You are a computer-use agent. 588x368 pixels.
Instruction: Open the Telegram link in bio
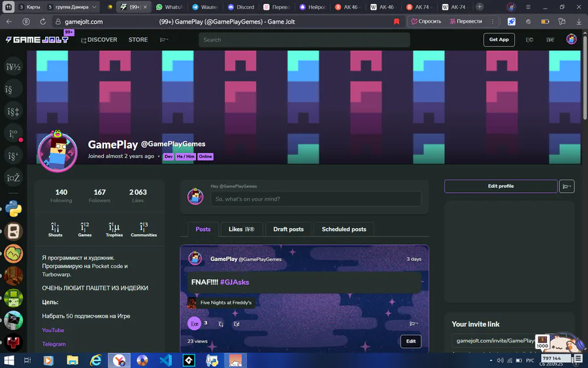pos(54,344)
